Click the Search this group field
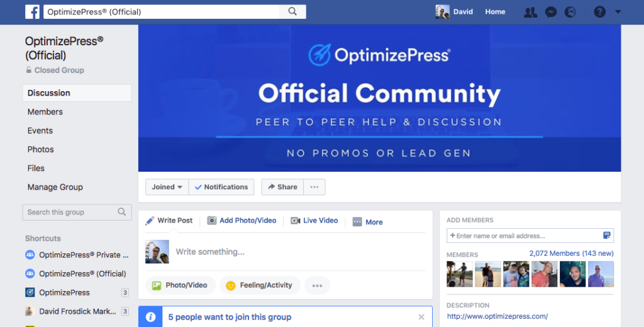The image size is (644, 327). pyautogui.click(x=77, y=212)
